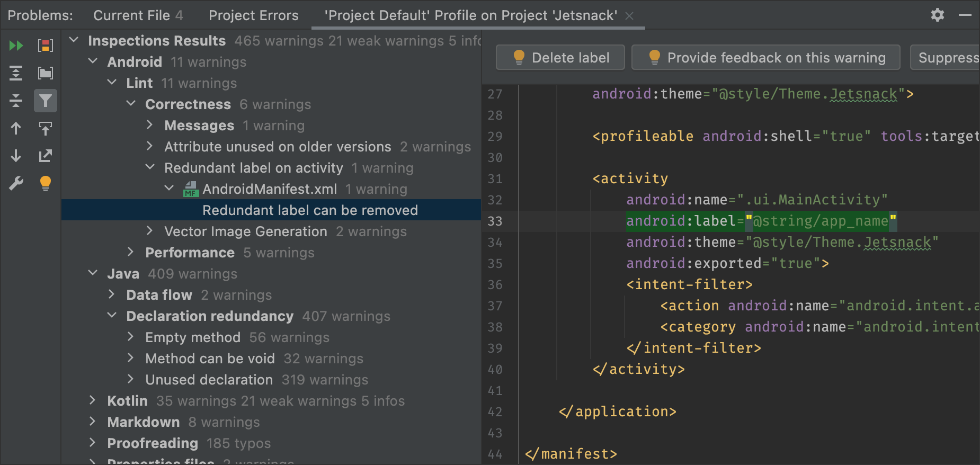Image resolution: width=980 pixels, height=465 pixels.
Task: Go to previous problem with up arrow
Action: pos(16,128)
